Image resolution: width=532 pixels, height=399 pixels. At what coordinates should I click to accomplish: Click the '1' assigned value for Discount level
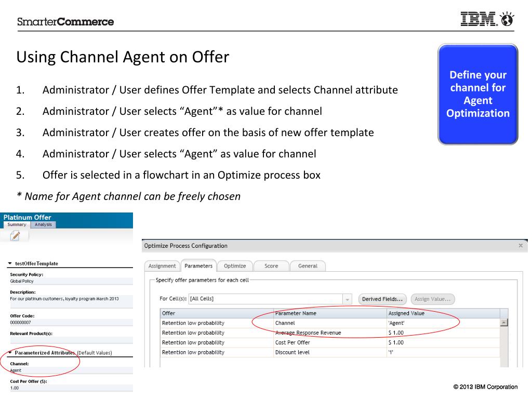tap(443, 353)
